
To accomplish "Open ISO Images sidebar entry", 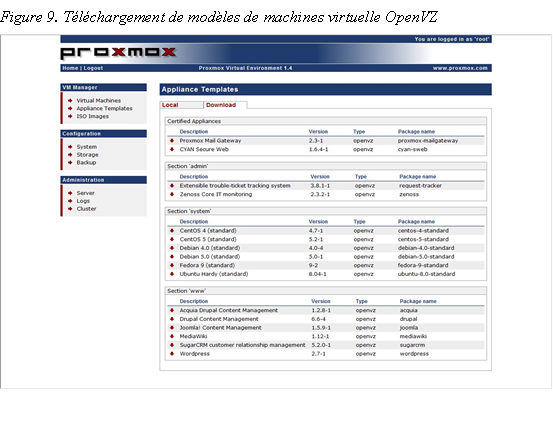I will pos(93,116).
